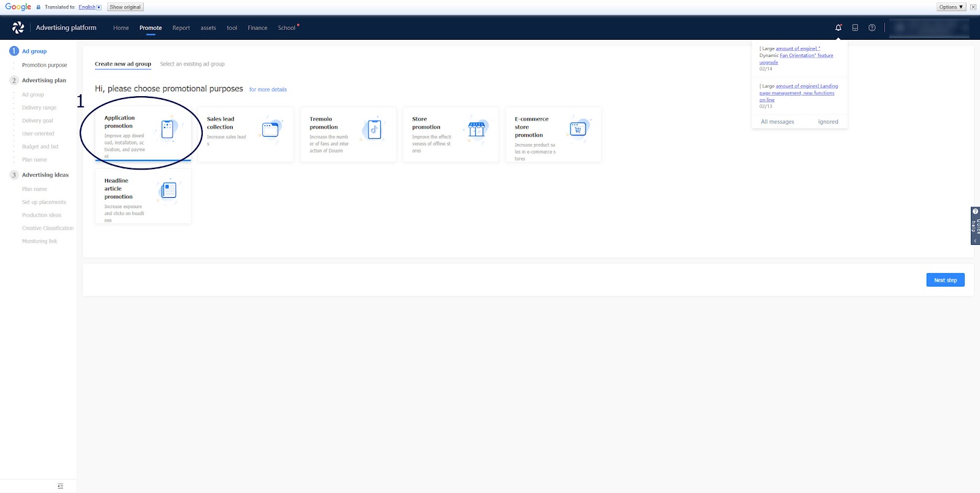Screen dimensions: 980x493
Task: Open the Quick help side tab
Action: tap(975, 226)
